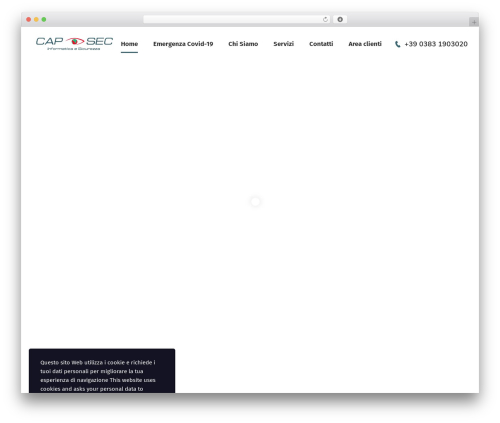Maximize window with green button

(44, 20)
